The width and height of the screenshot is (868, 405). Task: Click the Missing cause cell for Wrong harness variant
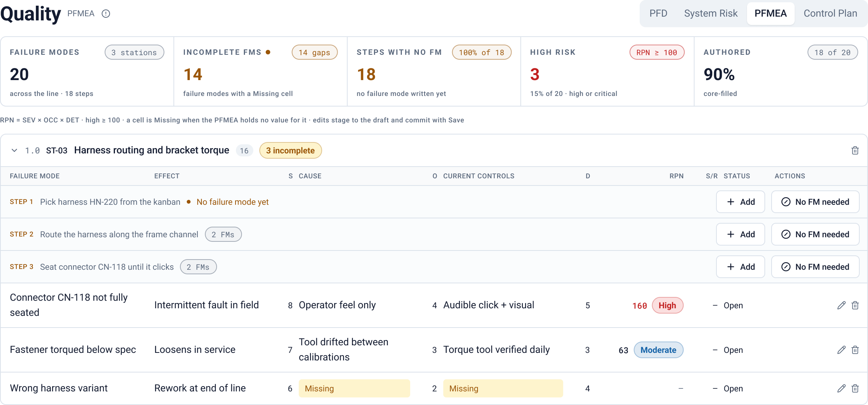[x=354, y=388]
